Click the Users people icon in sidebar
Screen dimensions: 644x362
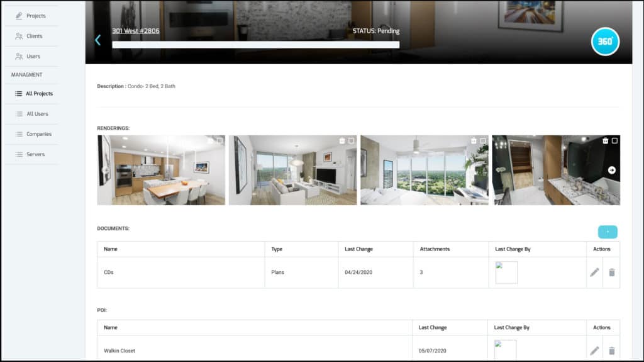19,57
